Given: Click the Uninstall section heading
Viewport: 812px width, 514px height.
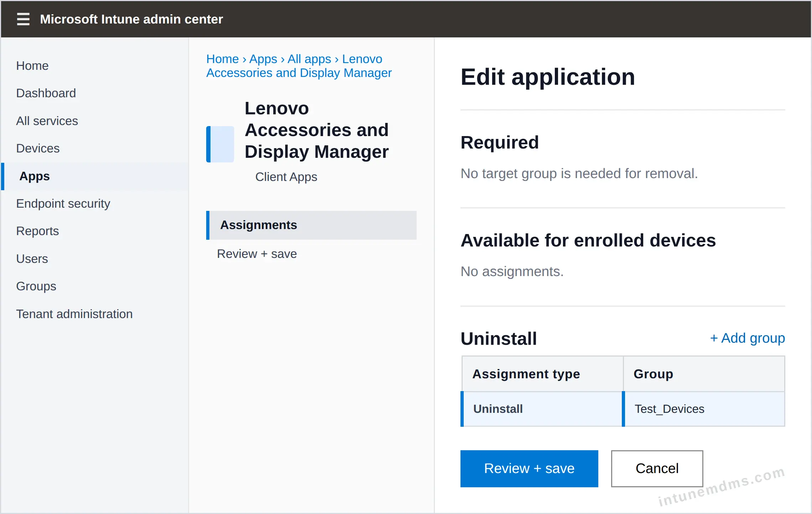Looking at the screenshot, I should (x=499, y=338).
